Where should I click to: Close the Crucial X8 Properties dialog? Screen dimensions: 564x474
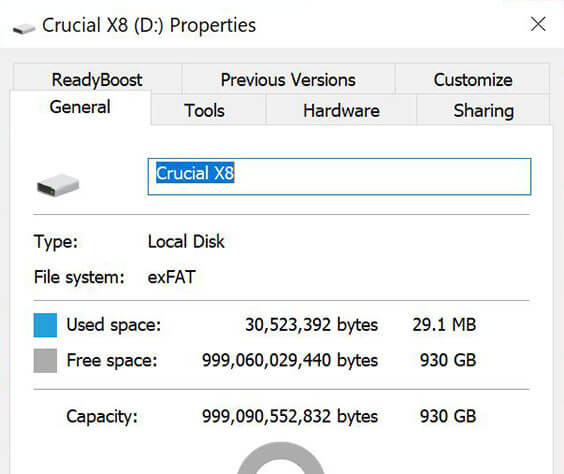point(538,24)
